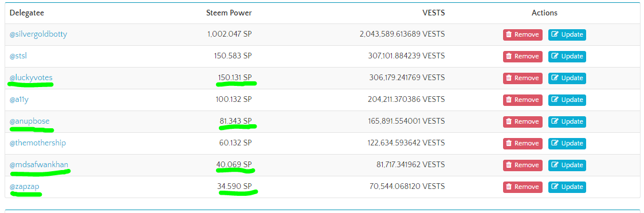Image resolution: width=644 pixels, height=213 pixels.
Task: Update delegation for @themothership
Action: tap(567, 143)
